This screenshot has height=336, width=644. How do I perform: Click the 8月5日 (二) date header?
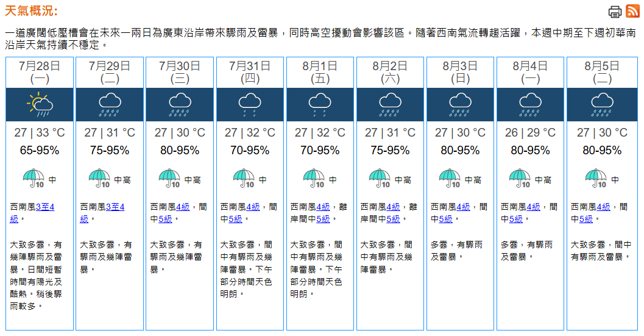click(601, 72)
